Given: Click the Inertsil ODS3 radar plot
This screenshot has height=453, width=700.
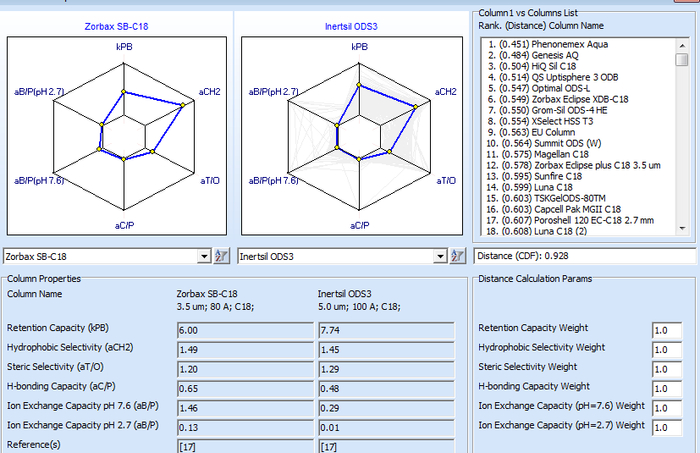Looking at the screenshot, I should 352,136.
